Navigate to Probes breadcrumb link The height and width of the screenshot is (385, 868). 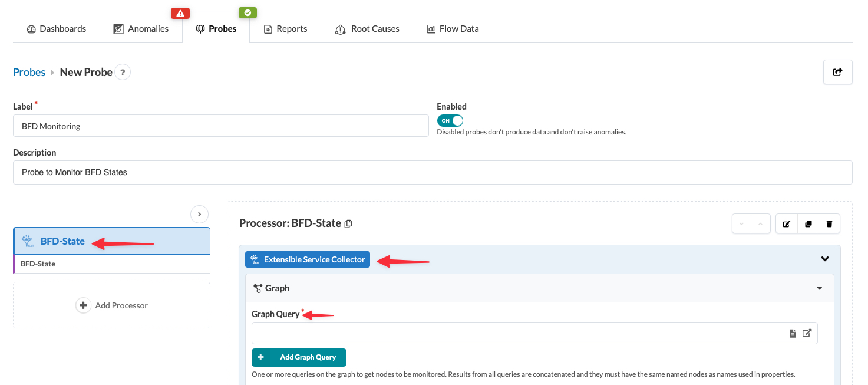pos(29,72)
